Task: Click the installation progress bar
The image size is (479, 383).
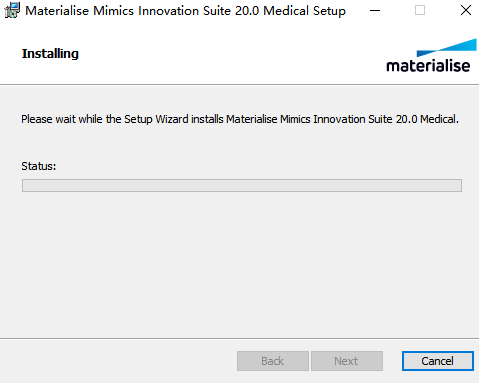Action: [x=242, y=185]
